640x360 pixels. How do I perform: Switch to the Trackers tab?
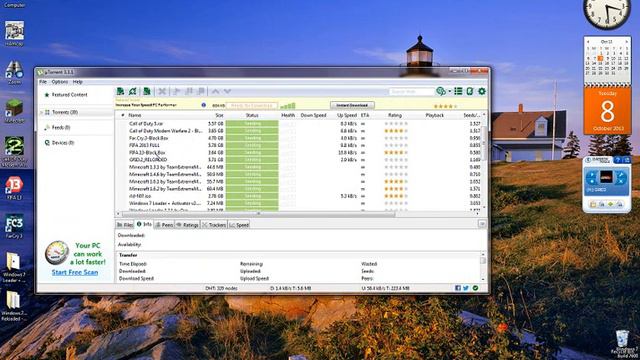click(x=214, y=225)
